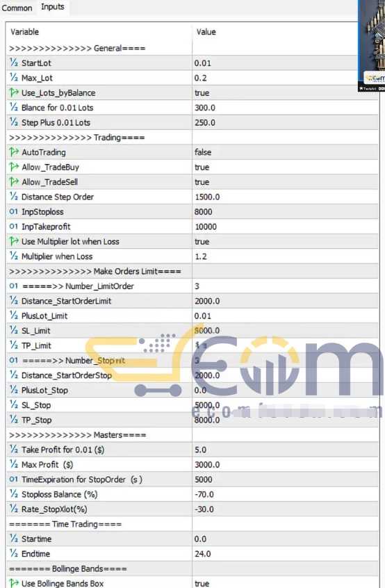Click the Use Bollinge Bands Box icon
The height and width of the screenshot is (588, 385).
point(14,583)
